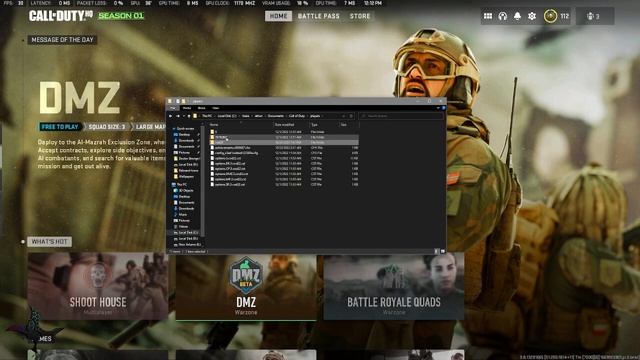The image size is (640, 360).
Task: Sort files by Date modified column
Action: 291,124
